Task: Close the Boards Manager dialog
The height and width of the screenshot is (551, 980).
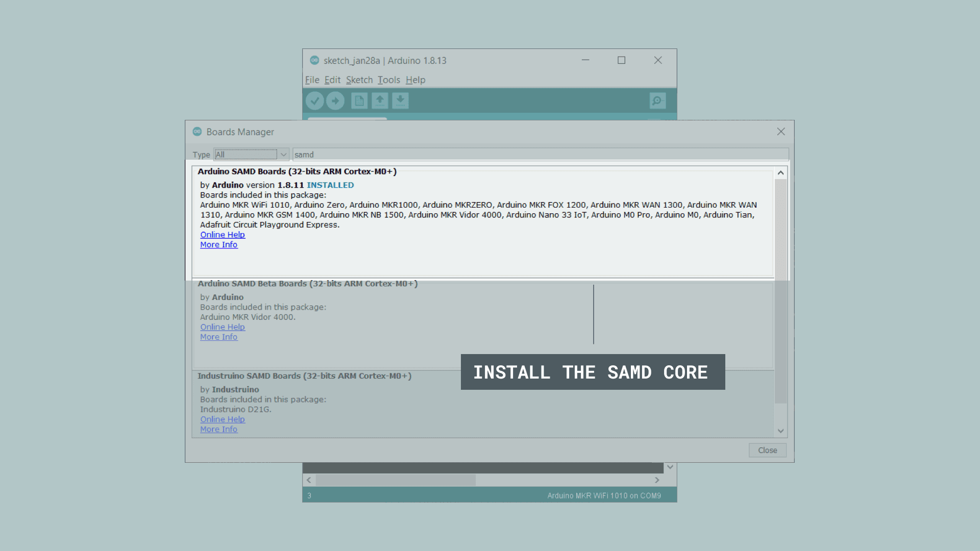Action: point(767,449)
